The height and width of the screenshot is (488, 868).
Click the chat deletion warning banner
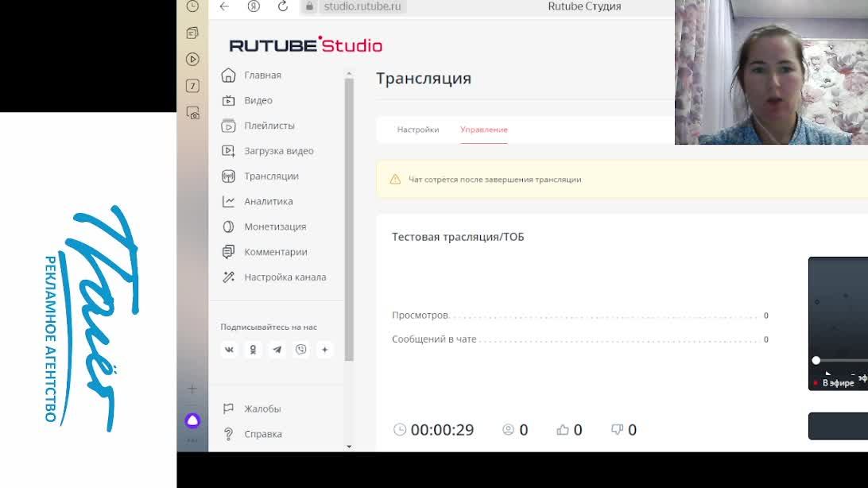(622, 180)
